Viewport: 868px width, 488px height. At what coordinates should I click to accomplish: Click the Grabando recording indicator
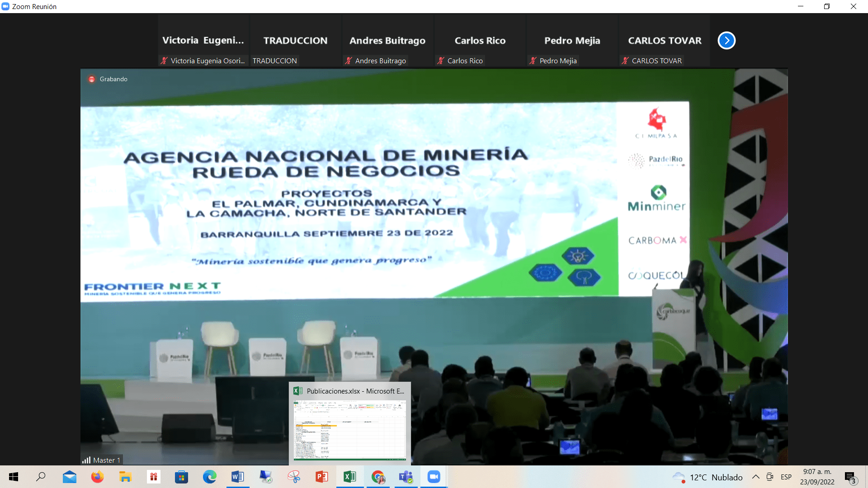(x=108, y=79)
